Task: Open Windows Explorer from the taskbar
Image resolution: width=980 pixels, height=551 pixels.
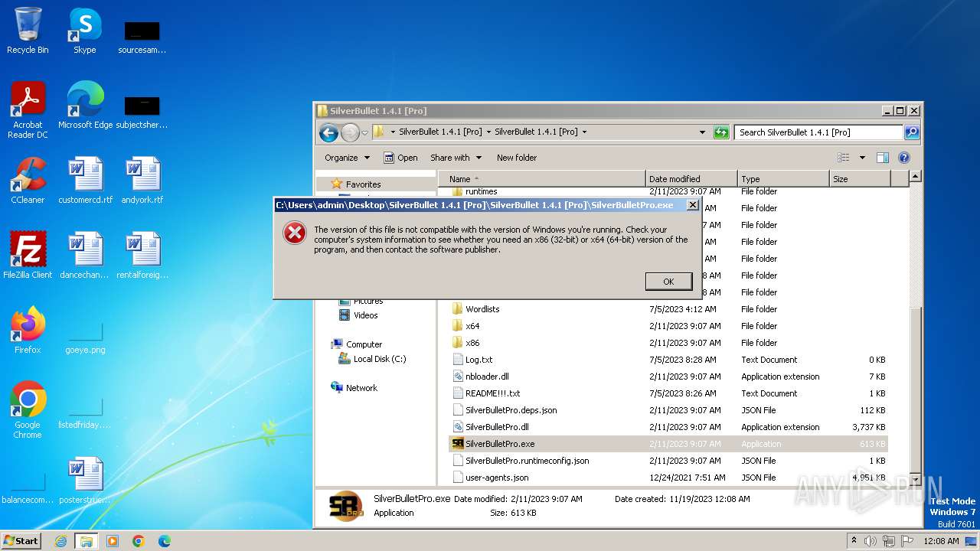Action: (x=87, y=541)
